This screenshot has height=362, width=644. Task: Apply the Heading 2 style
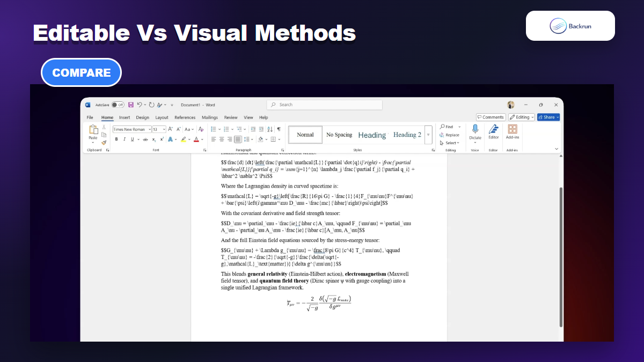(x=407, y=135)
